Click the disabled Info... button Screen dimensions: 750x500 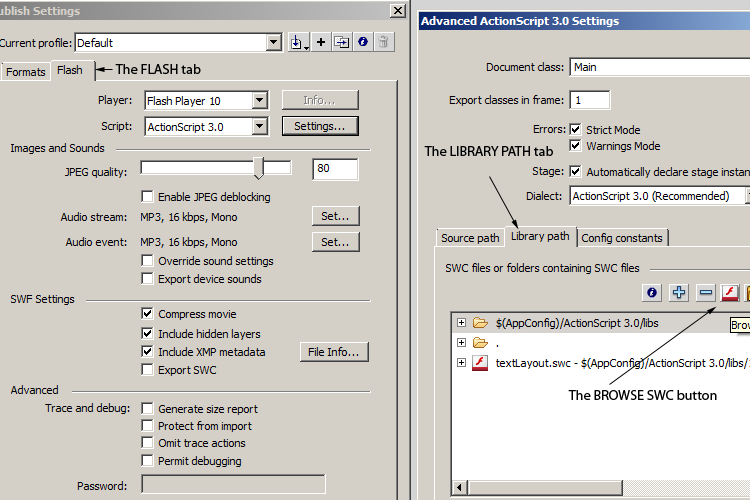[320, 100]
